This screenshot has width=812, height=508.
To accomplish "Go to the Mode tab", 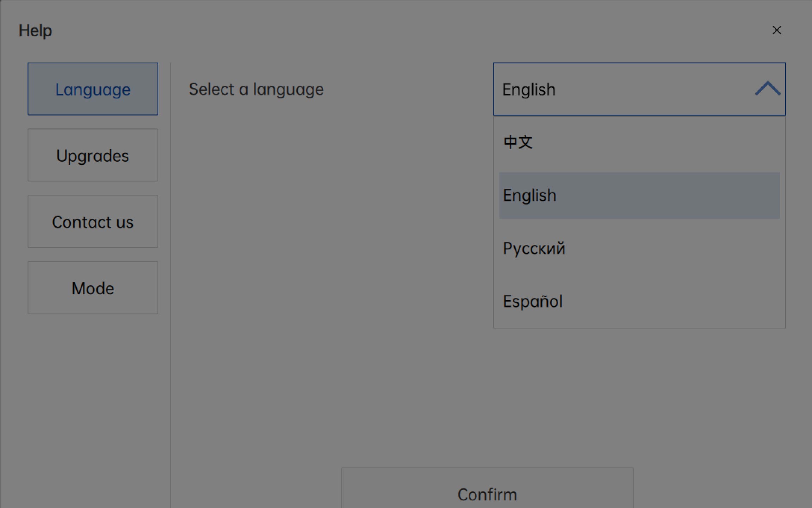I will (93, 288).
